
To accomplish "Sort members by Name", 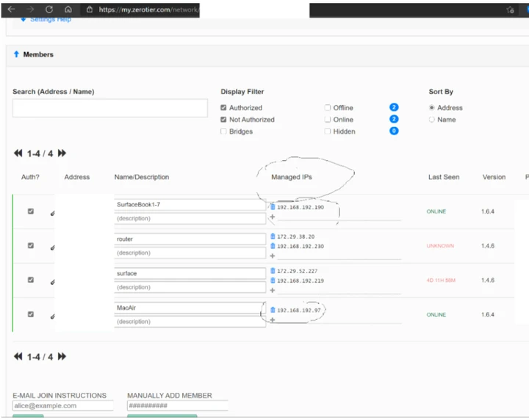I will (x=431, y=120).
